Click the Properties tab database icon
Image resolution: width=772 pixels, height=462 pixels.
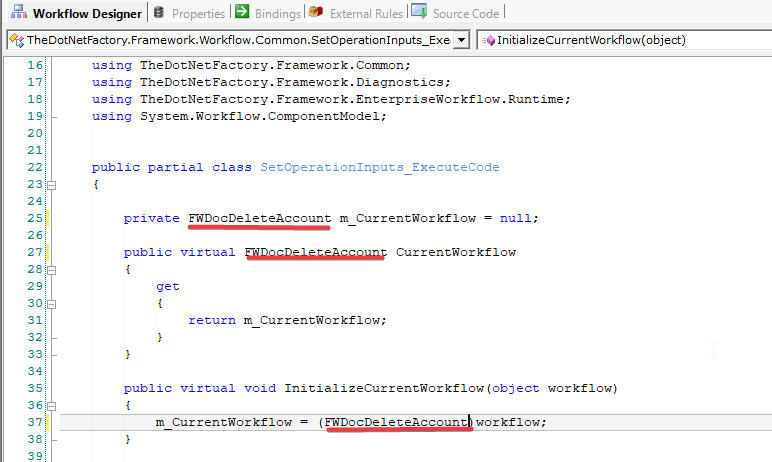(159, 12)
